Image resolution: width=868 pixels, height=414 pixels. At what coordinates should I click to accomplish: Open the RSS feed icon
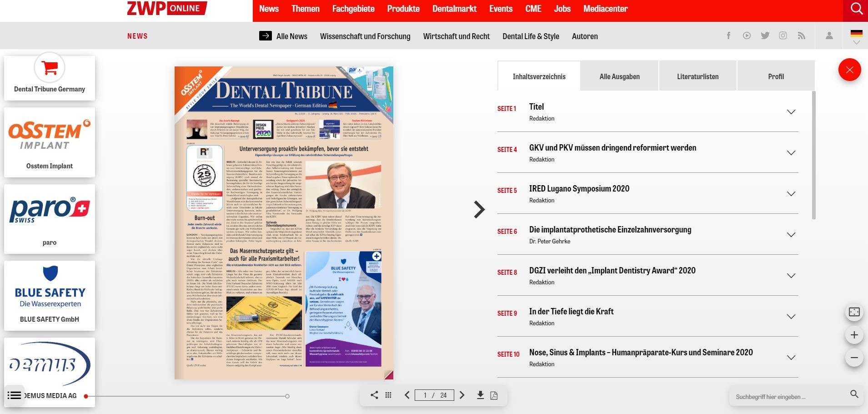click(x=802, y=35)
